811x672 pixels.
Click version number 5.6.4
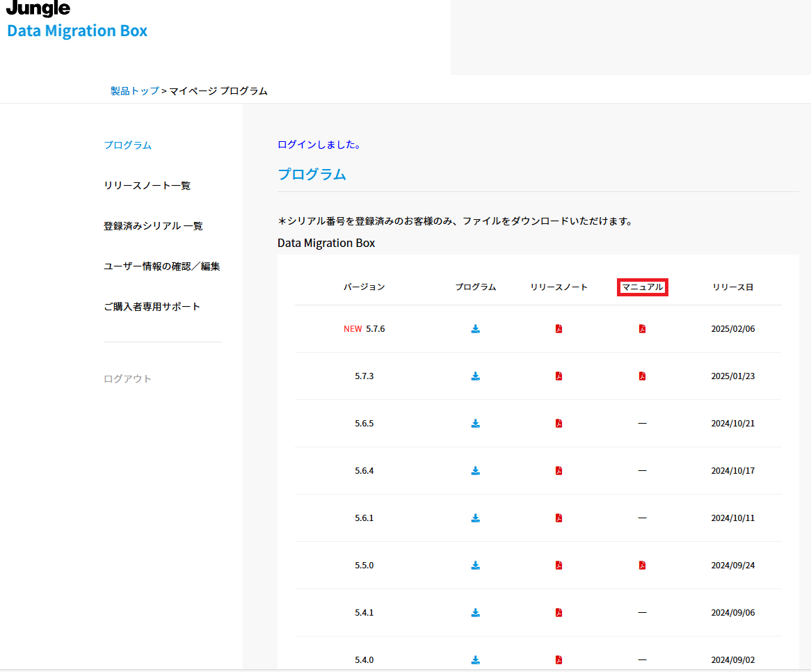pyautogui.click(x=364, y=471)
